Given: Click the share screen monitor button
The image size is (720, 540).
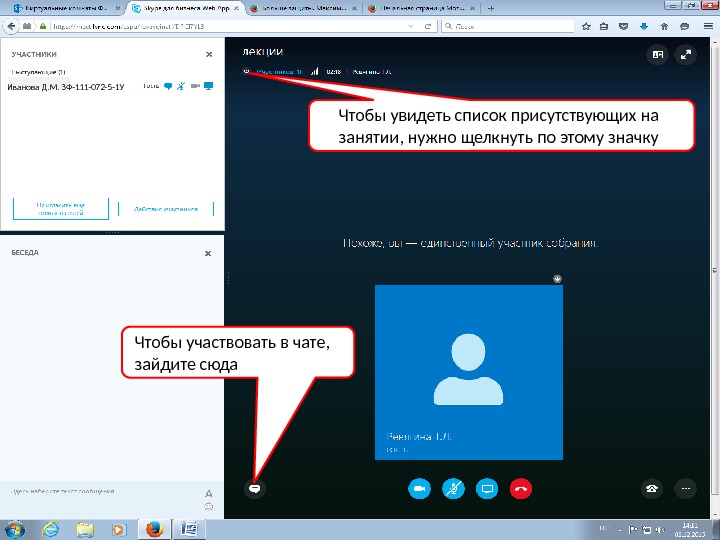Looking at the screenshot, I should (487, 489).
